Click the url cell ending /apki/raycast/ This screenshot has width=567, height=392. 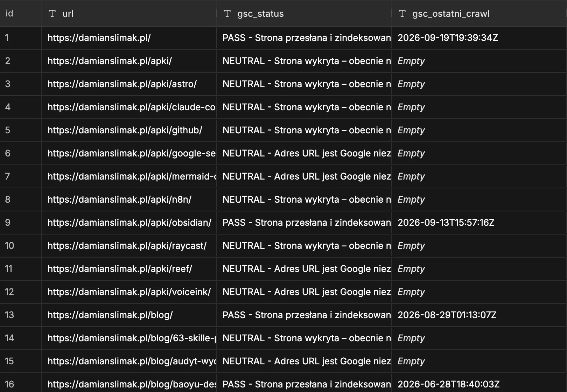(x=129, y=246)
